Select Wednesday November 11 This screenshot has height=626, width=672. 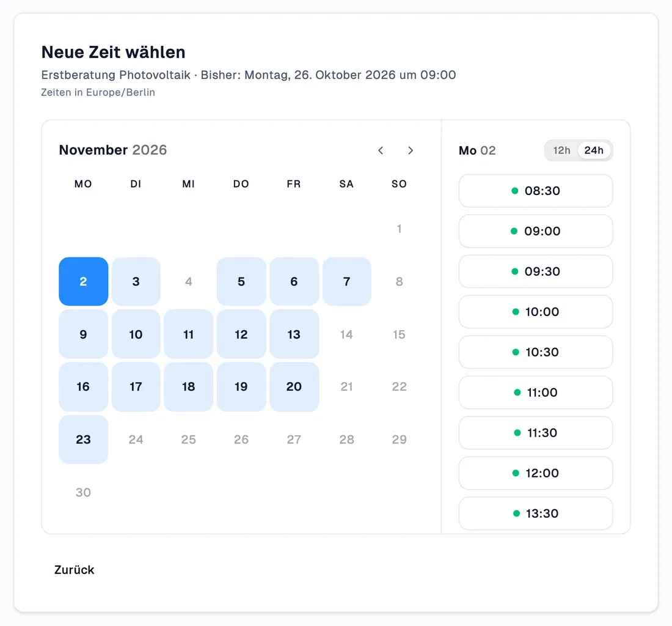(189, 334)
